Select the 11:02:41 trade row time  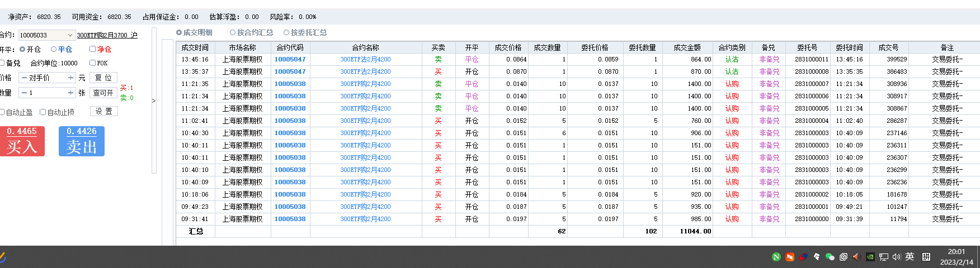(195, 121)
